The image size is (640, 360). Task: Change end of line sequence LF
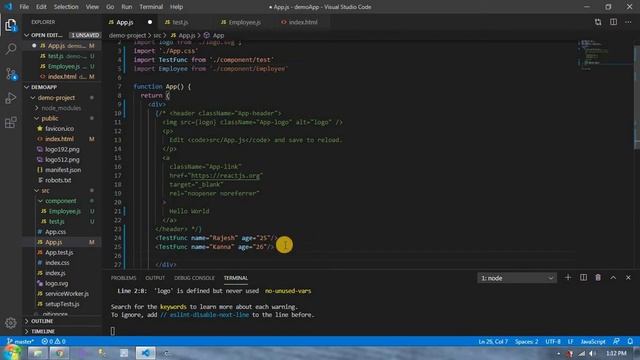coord(571,341)
